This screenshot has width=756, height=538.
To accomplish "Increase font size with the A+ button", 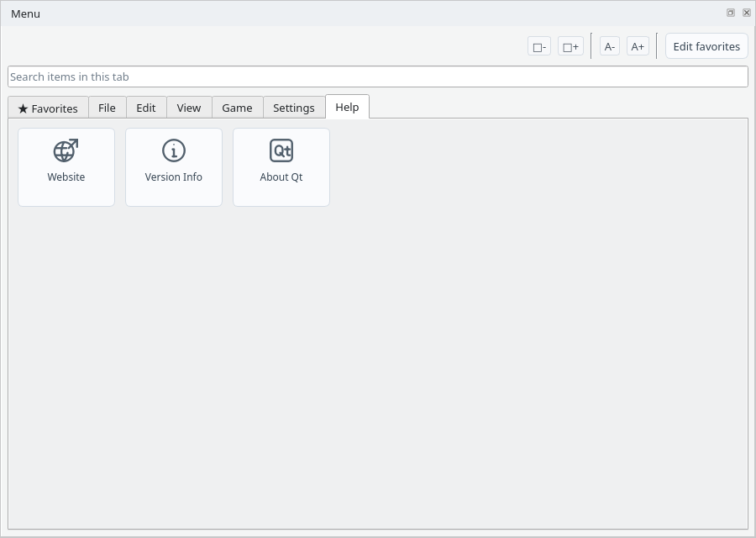I will (638, 46).
